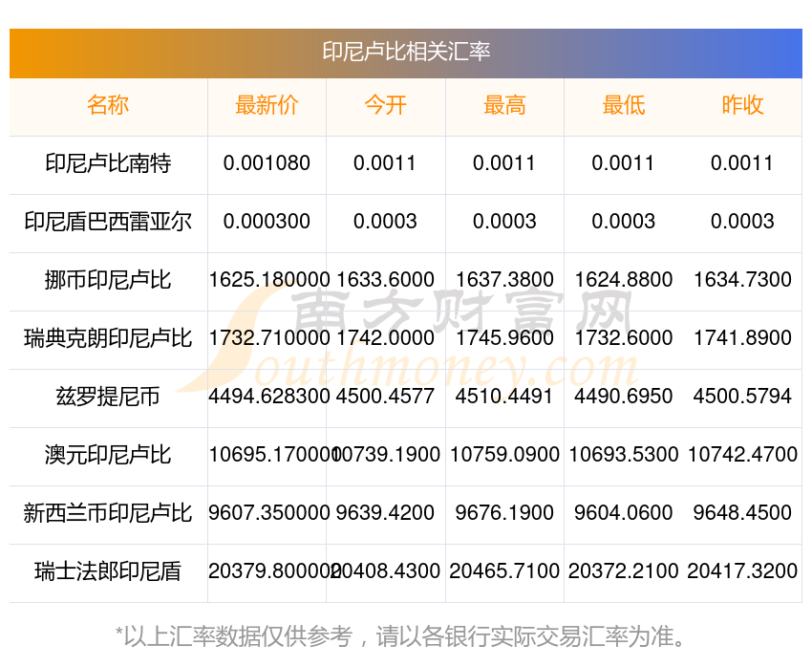The image size is (812, 667).
Task: Click the row name 兹罗提尼币
Action: tap(108, 397)
